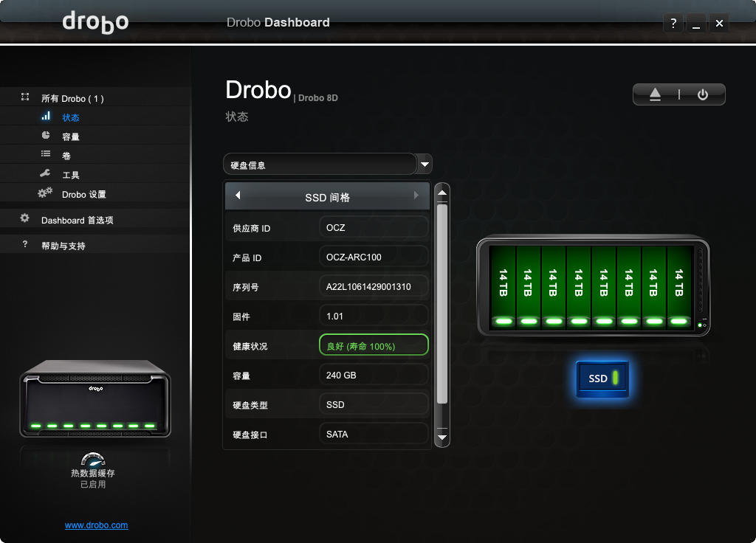The image size is (756, 543).
Task: Open the www.drobo.com link
Action: pyautogui.click(x=97, y=525)
